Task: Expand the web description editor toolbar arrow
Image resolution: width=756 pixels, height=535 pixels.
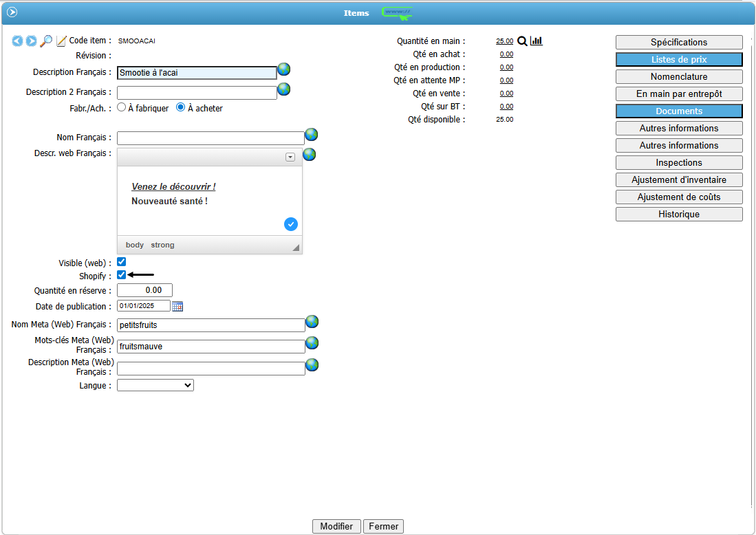Action: point(290,157)
